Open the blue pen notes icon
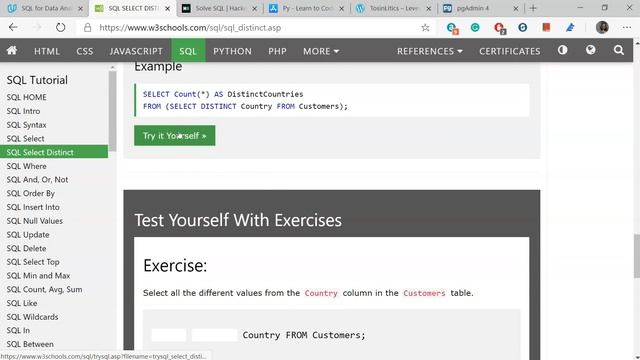 570,27
